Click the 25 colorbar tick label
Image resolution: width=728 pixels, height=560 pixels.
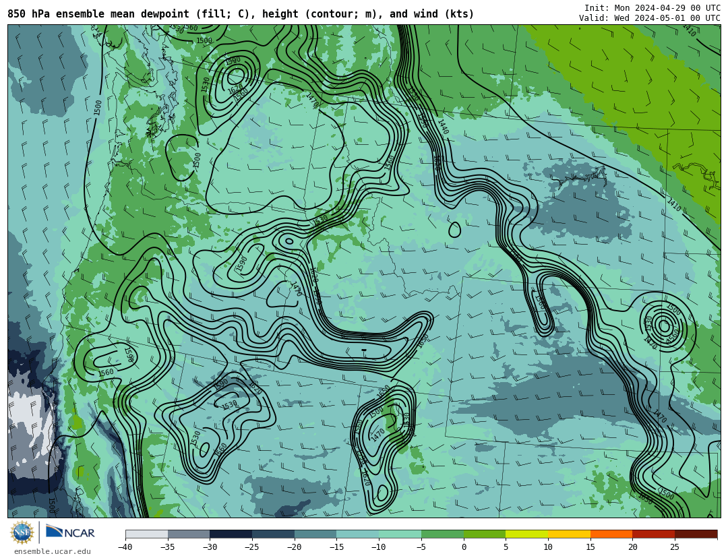click(675, 547)
